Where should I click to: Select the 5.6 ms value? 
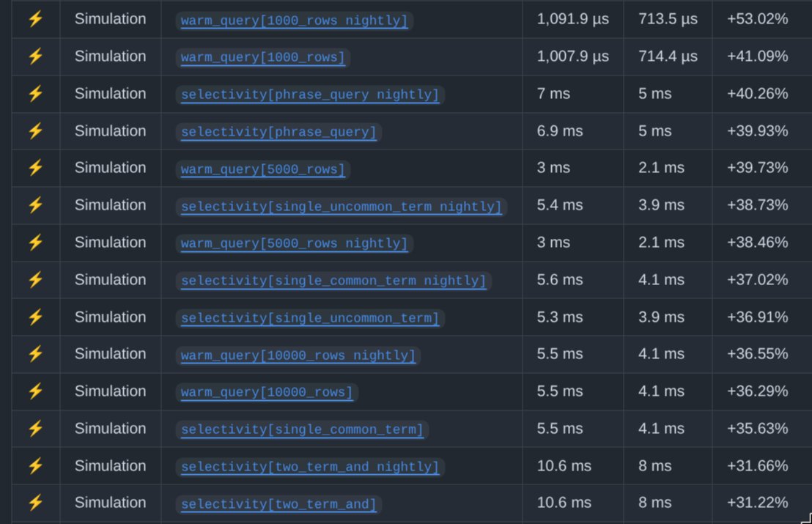560,280
